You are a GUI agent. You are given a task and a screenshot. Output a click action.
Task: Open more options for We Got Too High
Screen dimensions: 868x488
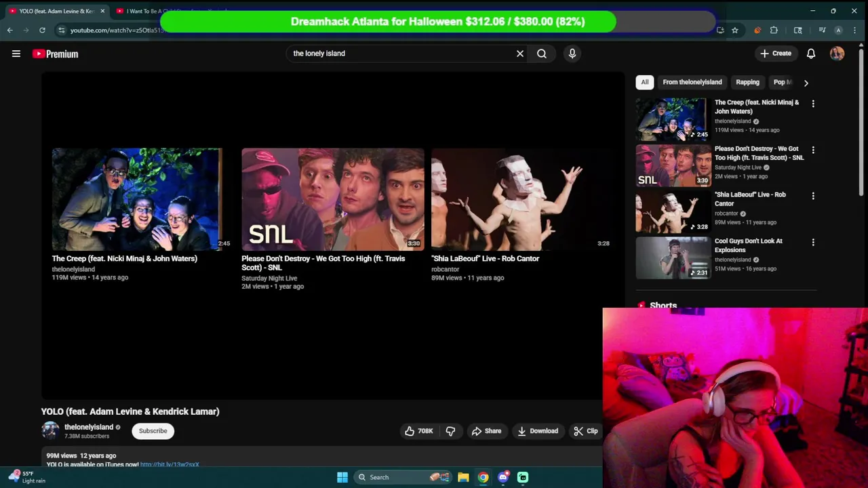tap(813, 150)
